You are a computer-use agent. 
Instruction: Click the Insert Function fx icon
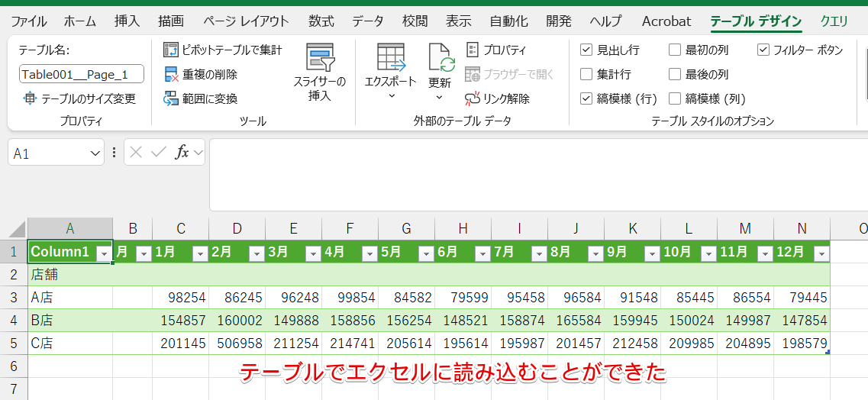coord(182,152)
